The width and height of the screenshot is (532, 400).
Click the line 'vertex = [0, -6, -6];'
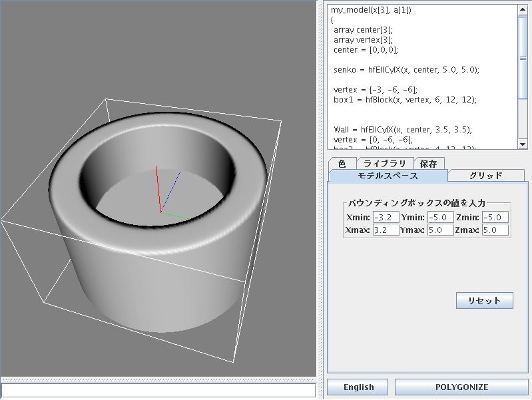click(x=373, y=140)
